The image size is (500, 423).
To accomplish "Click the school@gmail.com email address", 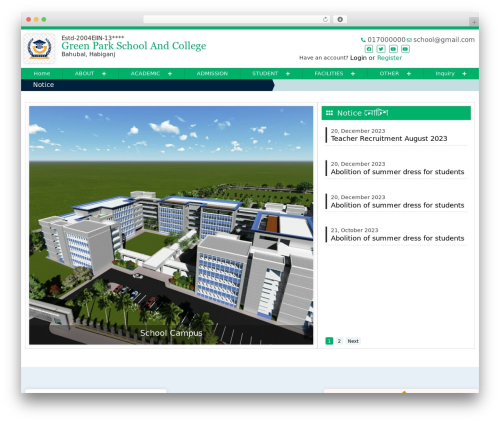I will click(444, 40).
